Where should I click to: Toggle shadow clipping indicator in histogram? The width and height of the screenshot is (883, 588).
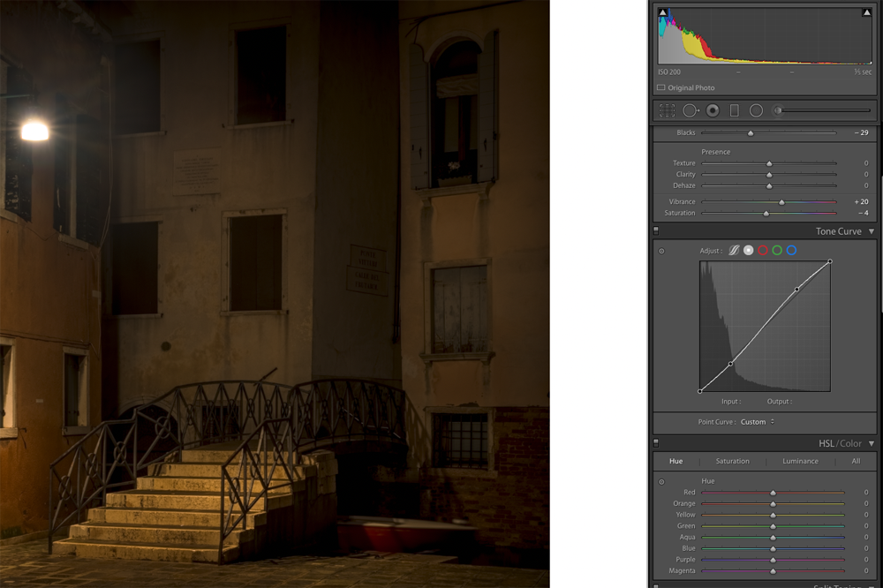[x=663, y=12]
